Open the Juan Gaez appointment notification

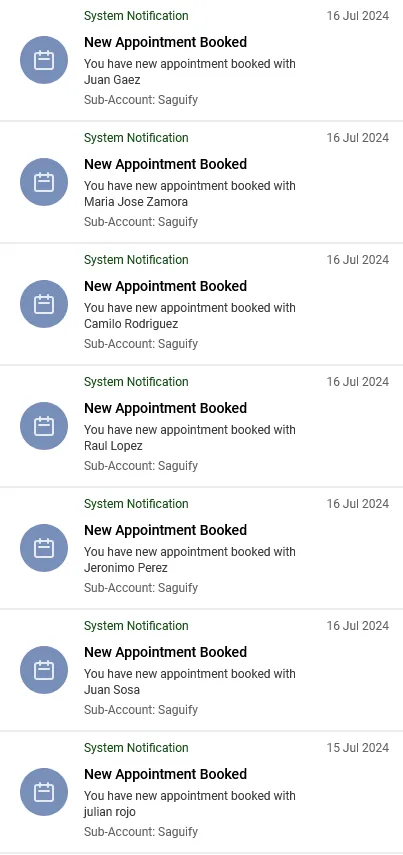coord(201,60)
